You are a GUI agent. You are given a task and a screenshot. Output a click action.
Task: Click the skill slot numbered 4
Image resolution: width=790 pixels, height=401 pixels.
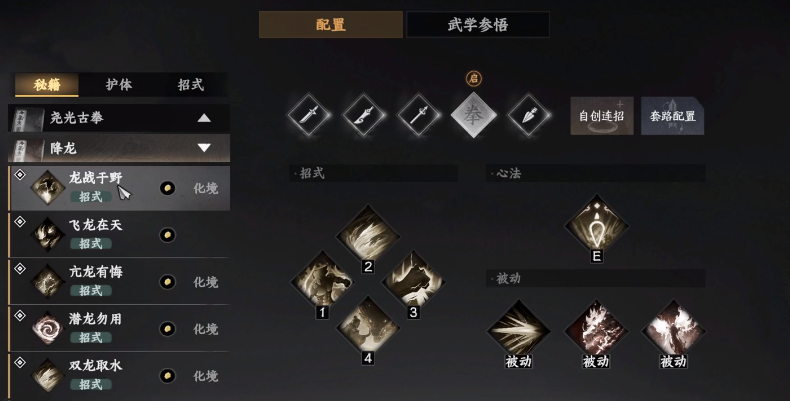click(368, 327)
